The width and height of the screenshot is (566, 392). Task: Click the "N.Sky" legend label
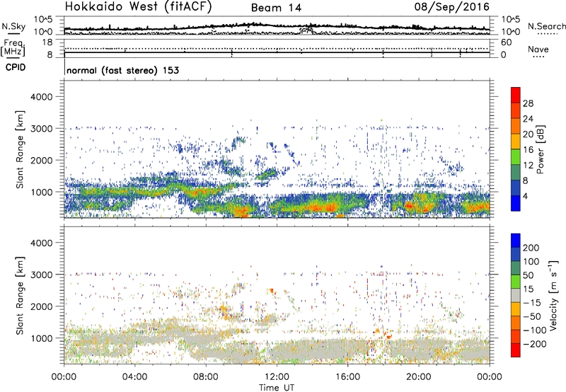(x=13, y=26)
